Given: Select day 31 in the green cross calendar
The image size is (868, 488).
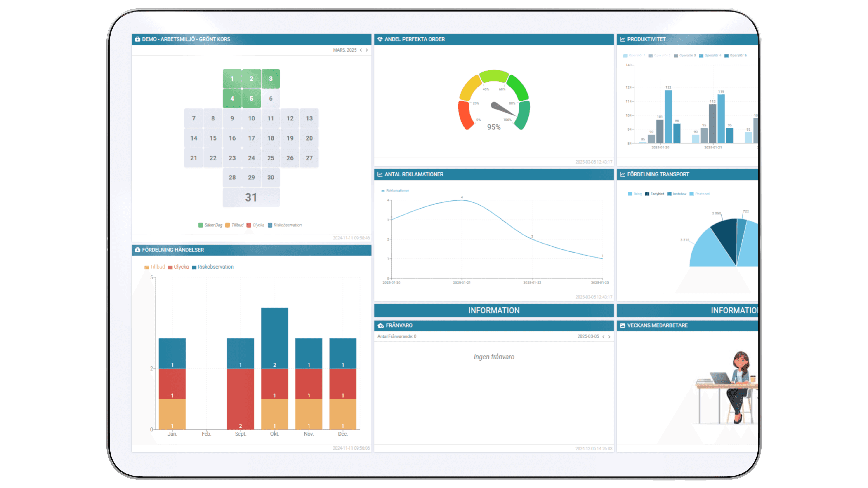Looking at the screenshot, I should tap(251, 197).
